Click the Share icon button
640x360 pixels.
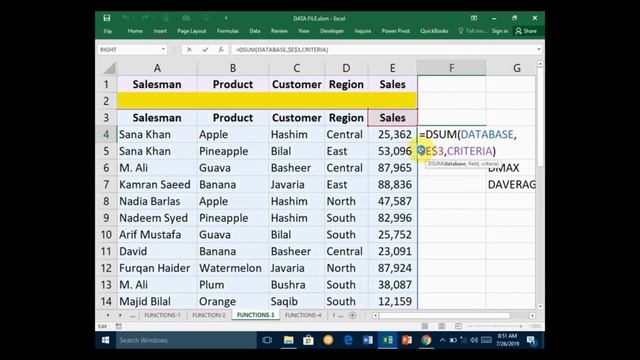tap(526, 31)
